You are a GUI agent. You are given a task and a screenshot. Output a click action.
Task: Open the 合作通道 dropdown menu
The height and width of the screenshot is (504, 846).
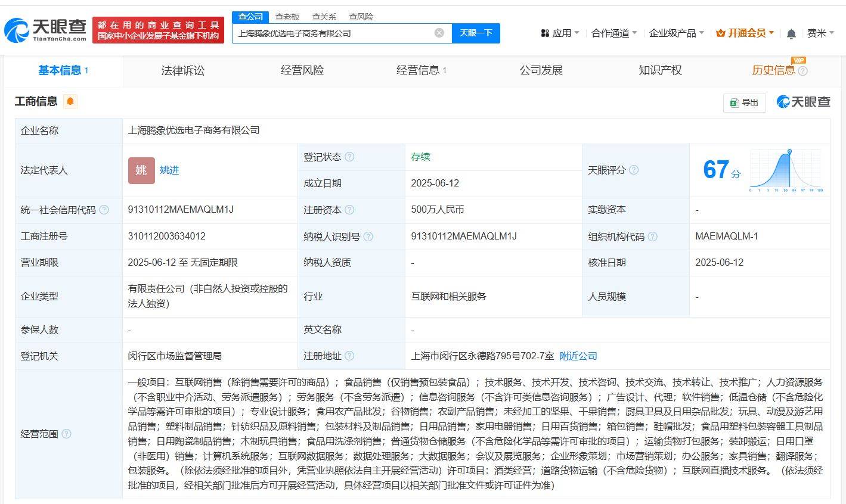click(614, 33)
